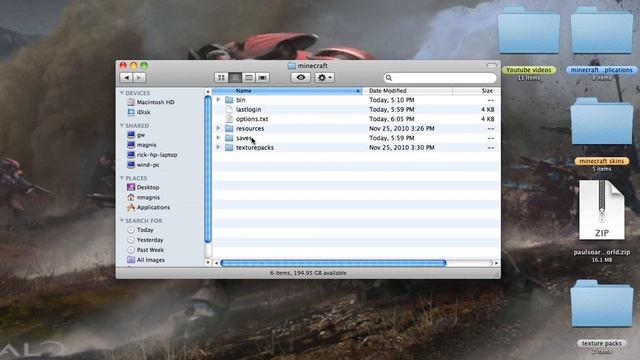
Task: Click the sidebar scroll down arrow
Action: click(208, 262)
